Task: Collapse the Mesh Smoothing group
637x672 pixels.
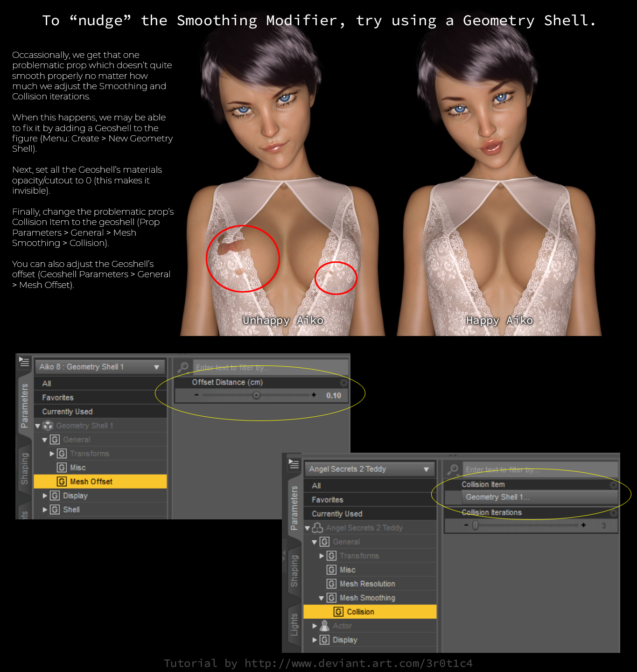Action: [321, 598]
